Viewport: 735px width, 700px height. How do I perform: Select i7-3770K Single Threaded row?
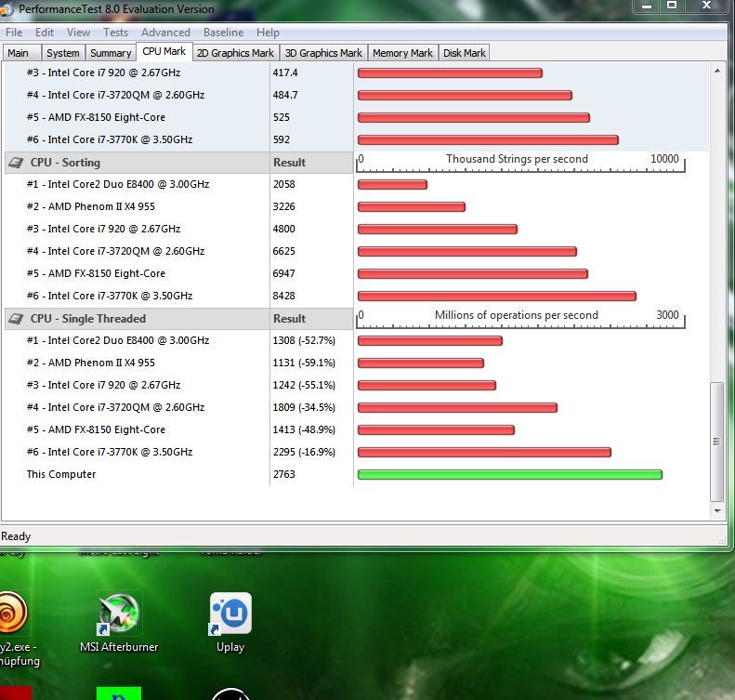(356, 452)
